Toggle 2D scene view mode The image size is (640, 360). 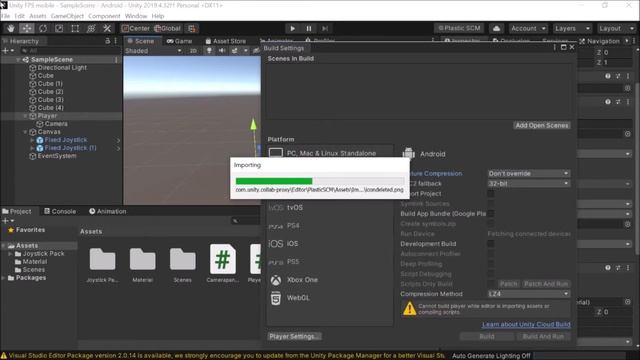pyautogui.click(x=193, y=51)
